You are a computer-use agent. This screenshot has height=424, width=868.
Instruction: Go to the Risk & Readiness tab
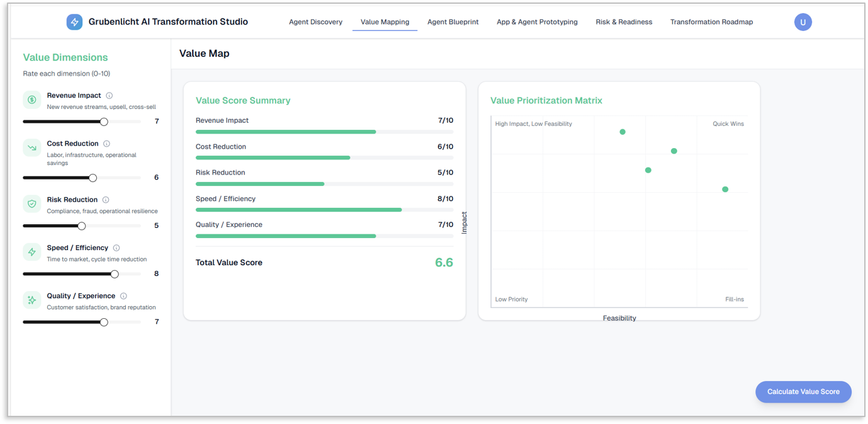[624, 22]
